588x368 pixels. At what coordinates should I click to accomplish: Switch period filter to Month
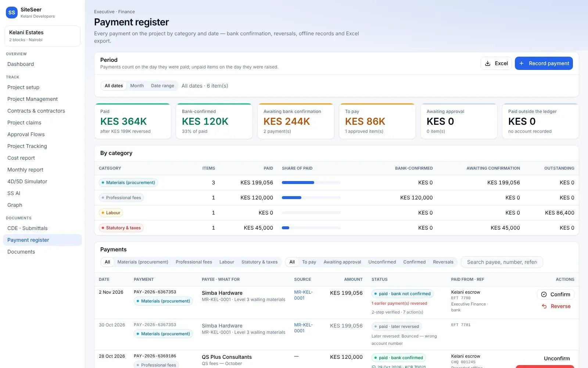(137, 86)
